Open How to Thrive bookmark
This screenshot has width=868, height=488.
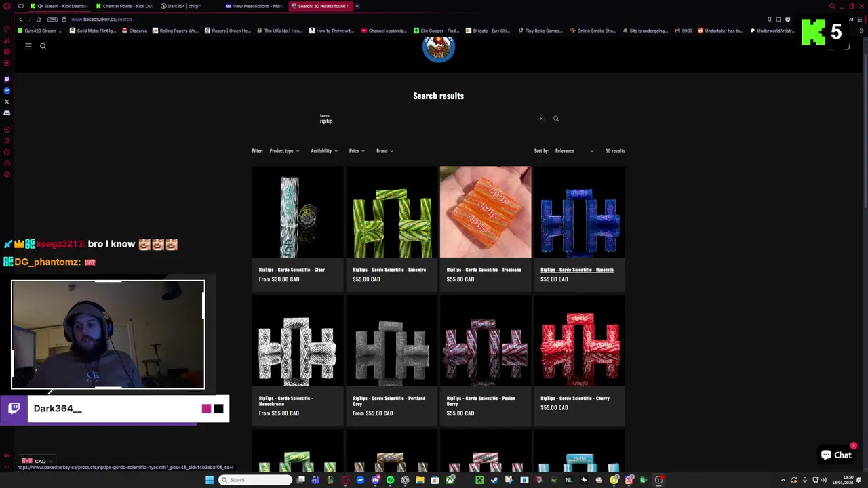[x=332, y=30]
